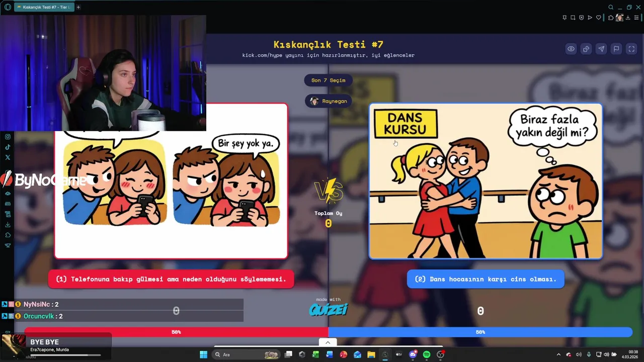Open a new browser tab with plus
644x362 pixels.
[78, 7]
